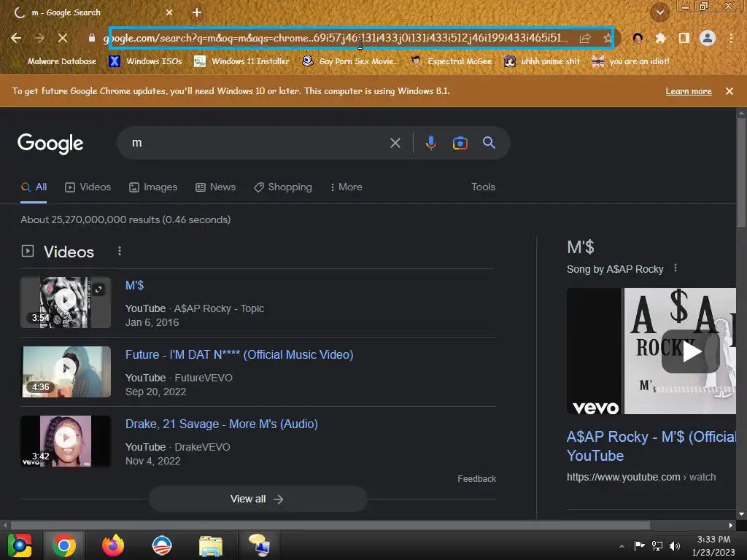Image resolution: width=747 pixels, height=560 pixels.
Task: Show hidden tray icons arrow
Action: click(622, 546)
